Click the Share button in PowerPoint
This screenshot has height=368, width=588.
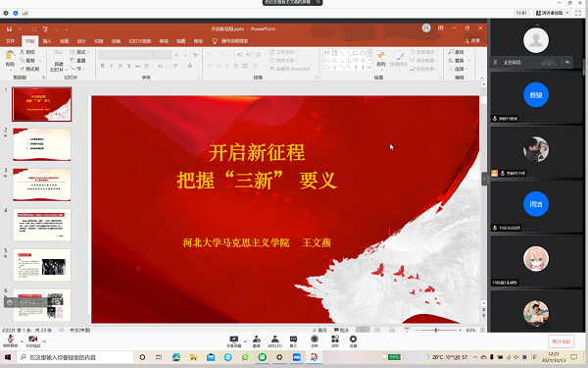pos(472,41)
